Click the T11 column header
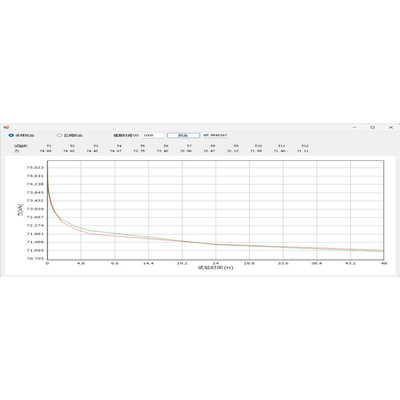Viewport: 400px width, 400px height. click(x=282, y=146)
